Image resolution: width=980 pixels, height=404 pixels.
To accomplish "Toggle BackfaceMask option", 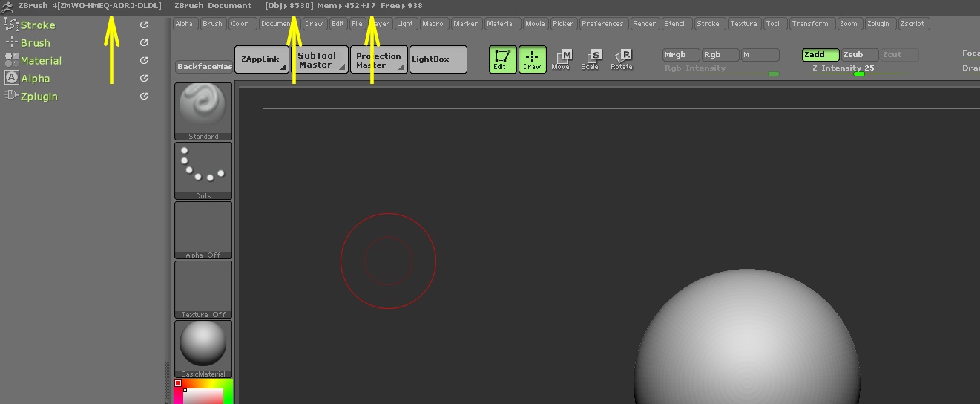I will click(x=204, y=67).
